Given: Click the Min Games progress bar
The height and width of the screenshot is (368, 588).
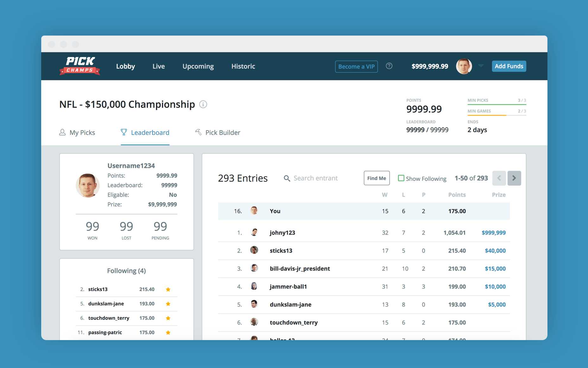Looking at the screenshot, I should click(496, 115).
